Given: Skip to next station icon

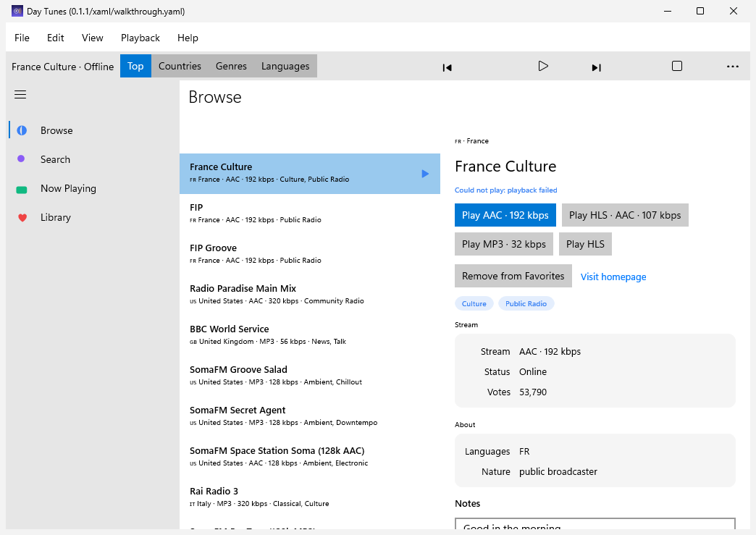Looking at the screenshot, I should tap(597, 67).
